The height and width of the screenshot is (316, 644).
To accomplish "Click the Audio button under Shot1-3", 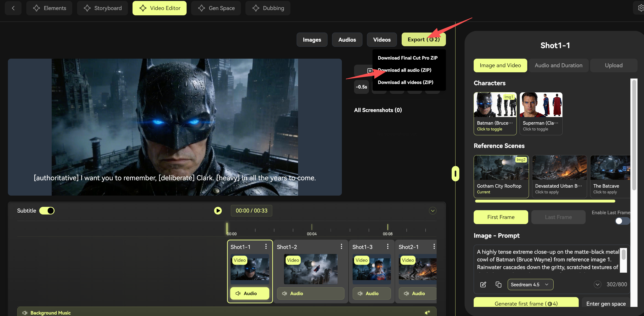I will click(x=372, y=293).
